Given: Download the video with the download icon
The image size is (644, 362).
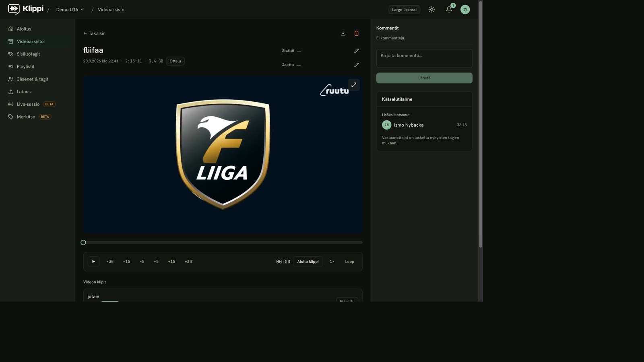Looking at the screenshot, I should (x=343, y=33).
